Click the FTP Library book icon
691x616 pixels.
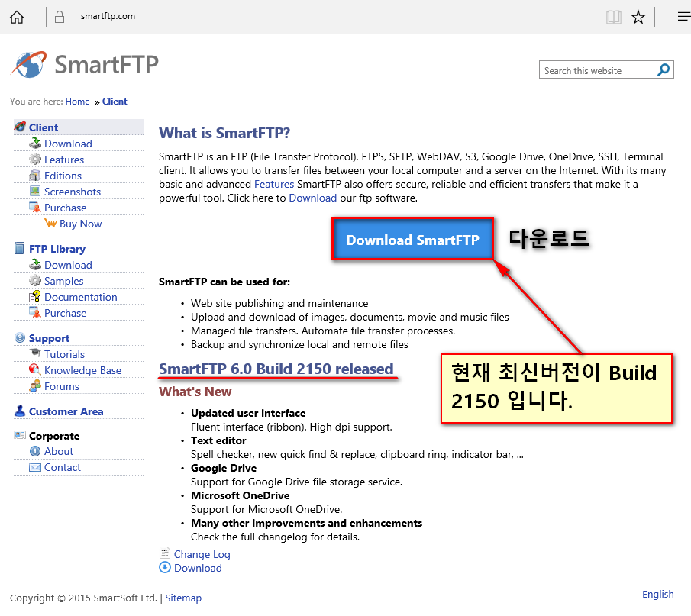[x=19, y=249]
